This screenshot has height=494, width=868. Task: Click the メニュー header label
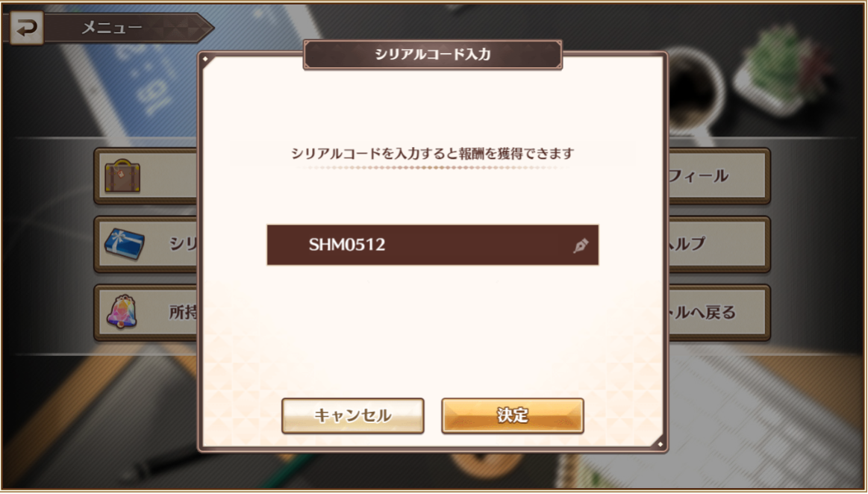tap(113, 27)
